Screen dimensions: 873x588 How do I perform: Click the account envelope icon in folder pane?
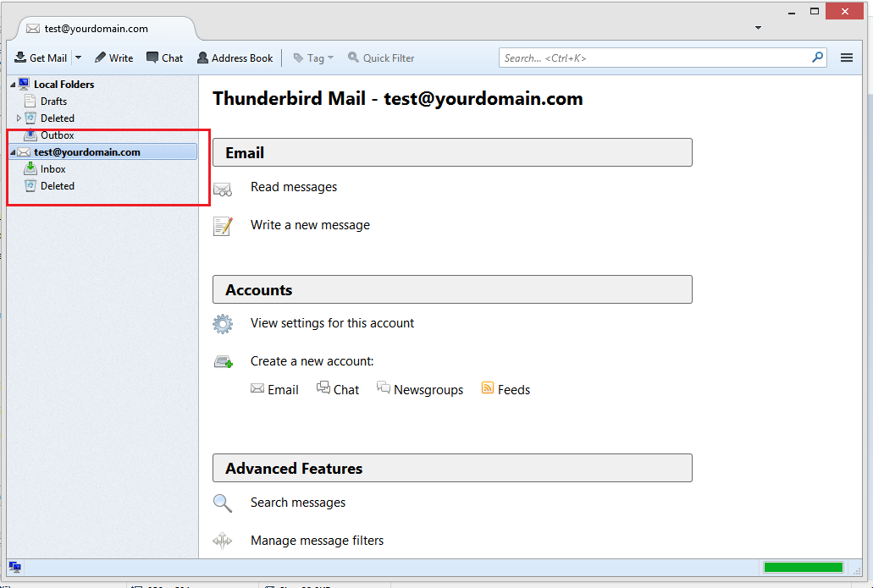[x=24, y=152]
